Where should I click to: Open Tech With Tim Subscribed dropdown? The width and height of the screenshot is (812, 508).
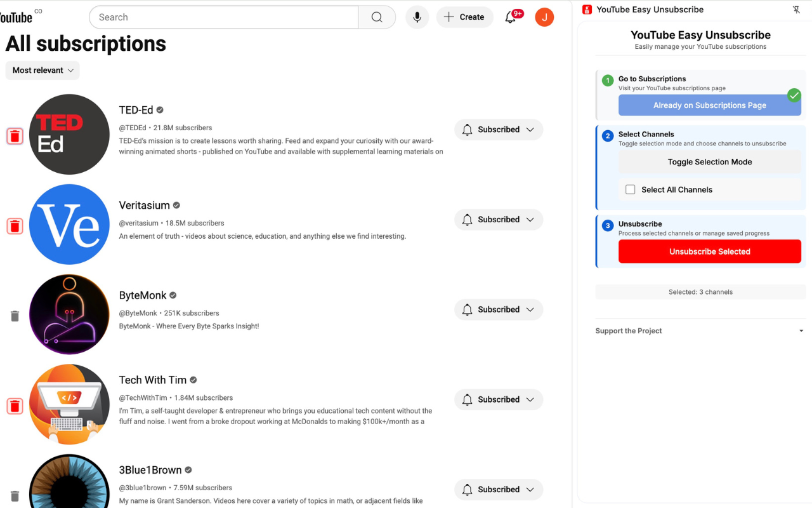click(499, 400)
